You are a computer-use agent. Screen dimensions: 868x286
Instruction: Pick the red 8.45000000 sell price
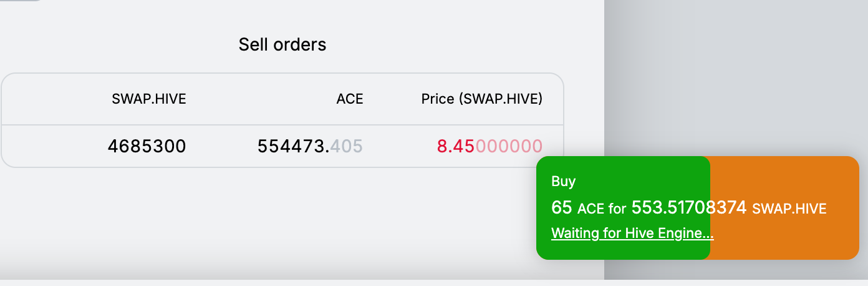coord(489,146)
